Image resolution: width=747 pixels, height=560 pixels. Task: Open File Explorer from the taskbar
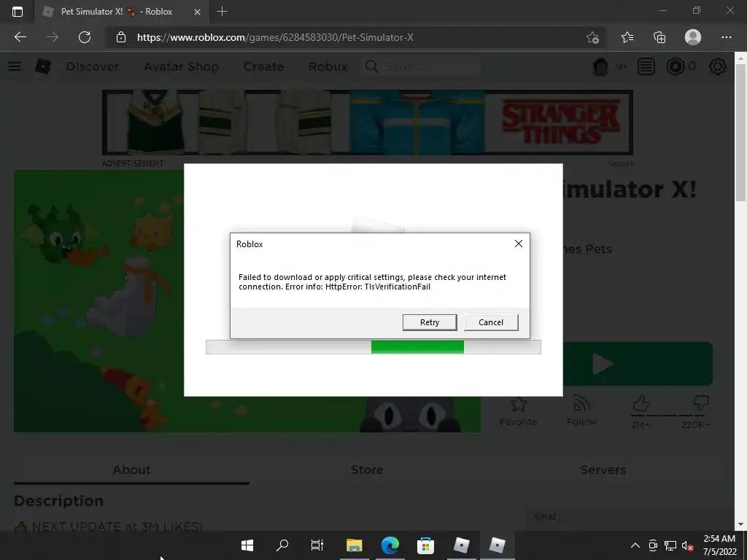coord(354,545)
